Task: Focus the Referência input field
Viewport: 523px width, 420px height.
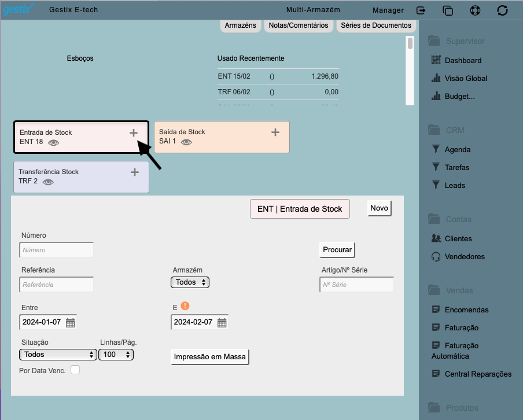Action: pos(56,285)
